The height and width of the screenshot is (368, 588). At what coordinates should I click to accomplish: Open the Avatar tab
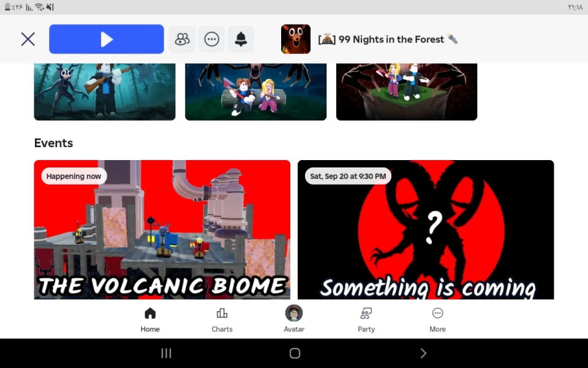point(294,319)
